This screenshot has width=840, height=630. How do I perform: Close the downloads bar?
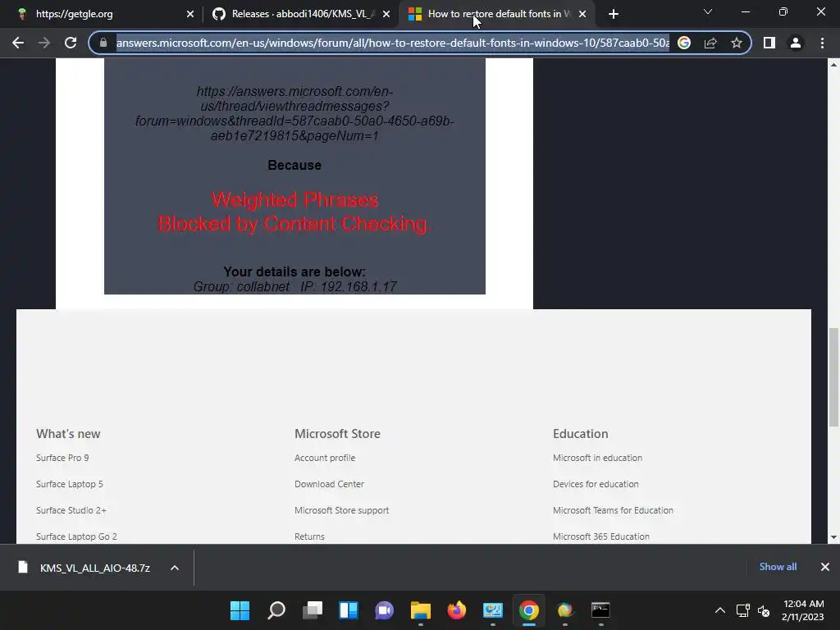825,567
